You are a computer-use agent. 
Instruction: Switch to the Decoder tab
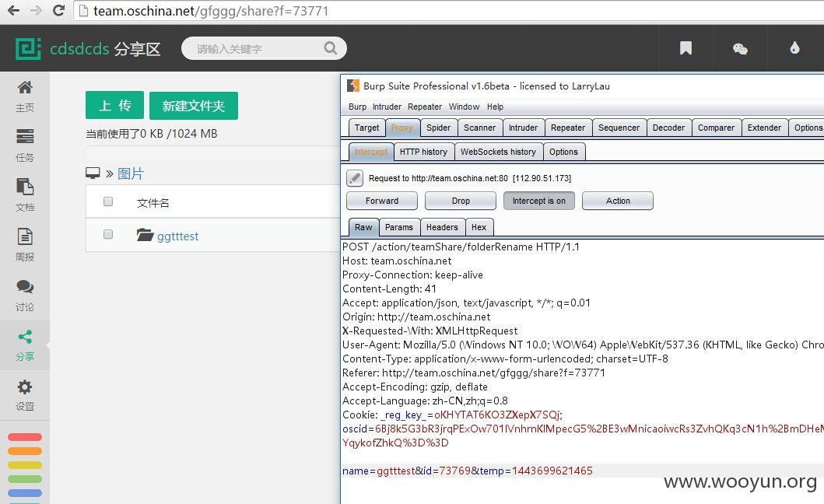[x=668, y=128]
